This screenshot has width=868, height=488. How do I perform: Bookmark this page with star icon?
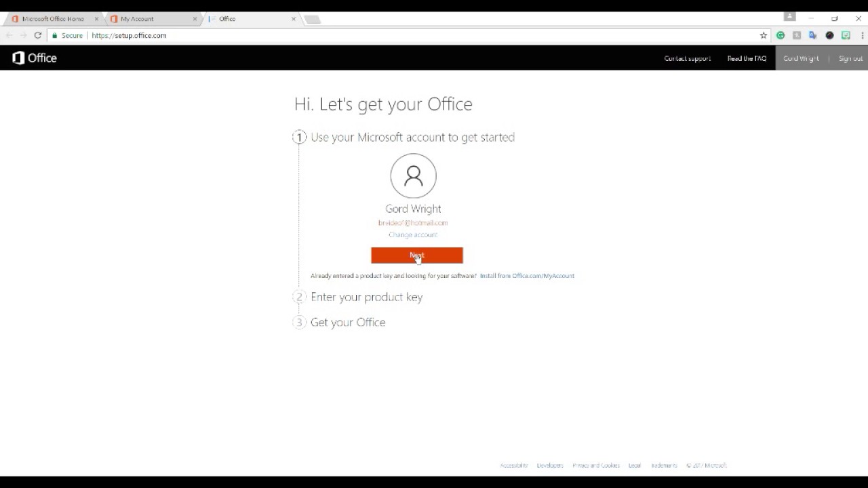[764, 35]
